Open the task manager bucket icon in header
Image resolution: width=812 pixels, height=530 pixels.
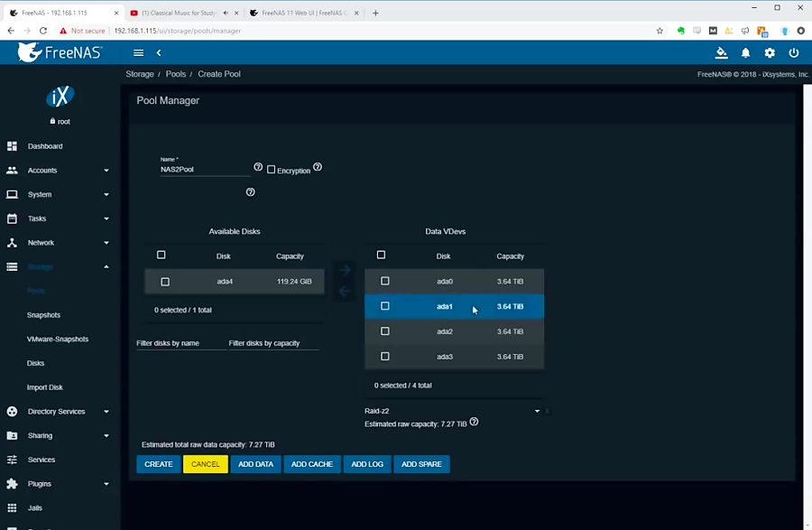[x=721, y=53]
